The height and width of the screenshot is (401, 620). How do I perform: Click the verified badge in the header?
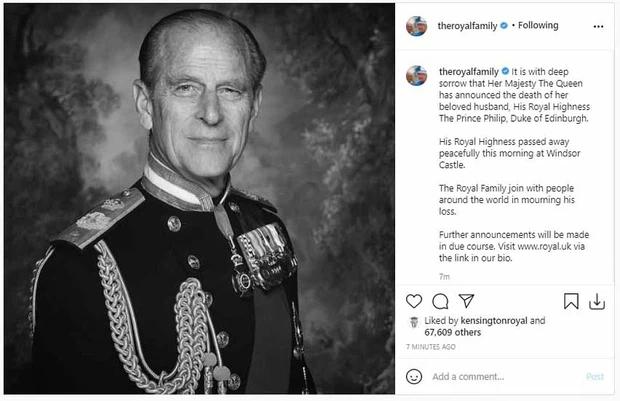click(505, 25)
